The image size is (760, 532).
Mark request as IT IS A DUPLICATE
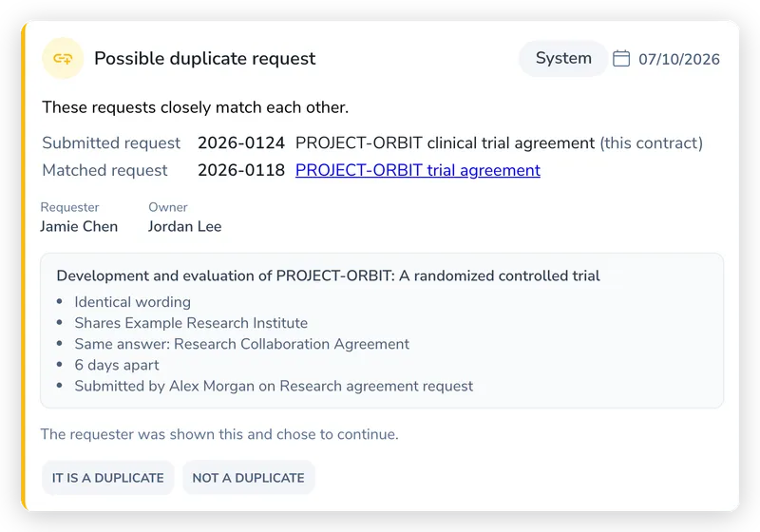107,478
